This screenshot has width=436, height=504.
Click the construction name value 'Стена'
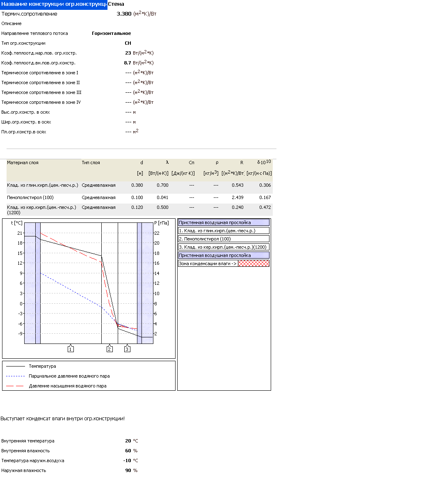(x=116, y=4)
